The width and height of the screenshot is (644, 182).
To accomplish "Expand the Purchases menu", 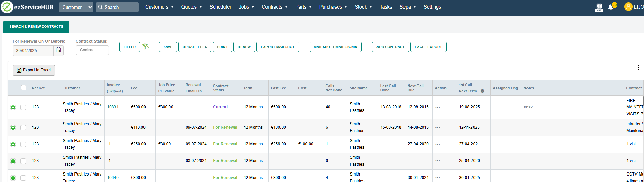I will tap(333, 7).
